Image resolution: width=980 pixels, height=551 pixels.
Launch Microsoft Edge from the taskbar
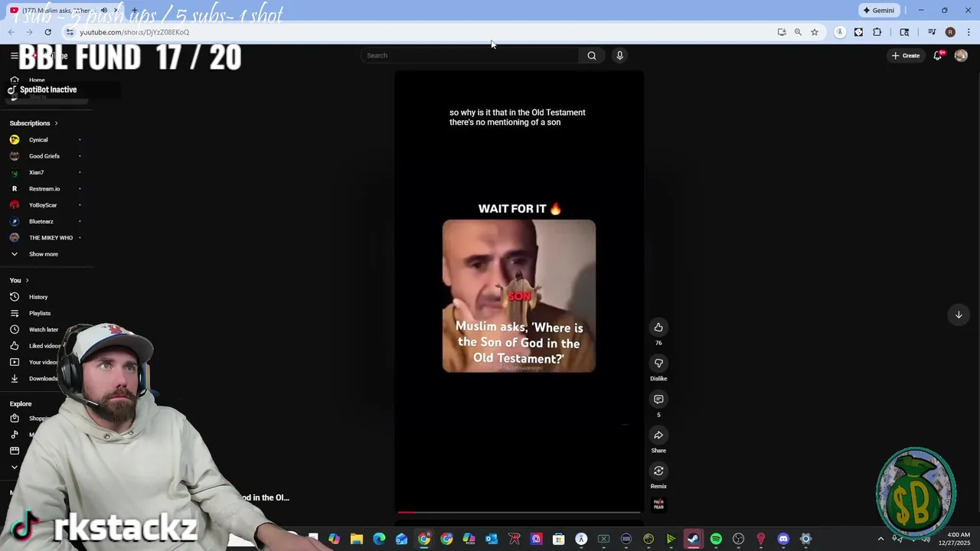(x=379, y=539)
